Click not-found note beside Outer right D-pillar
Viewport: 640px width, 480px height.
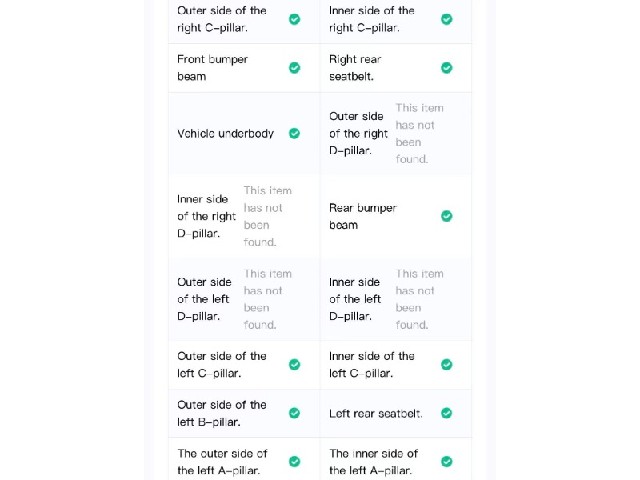419,133
